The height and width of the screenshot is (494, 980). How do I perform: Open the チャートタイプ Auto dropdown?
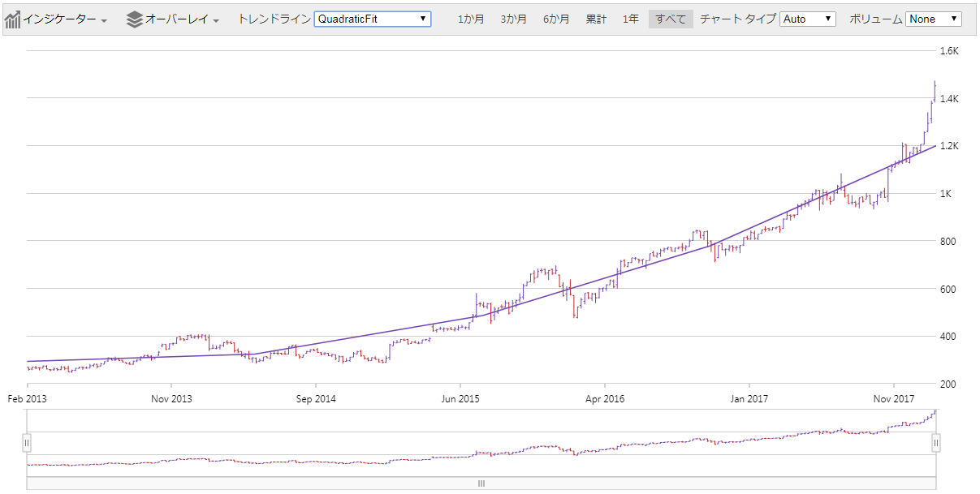pos(807,19)
